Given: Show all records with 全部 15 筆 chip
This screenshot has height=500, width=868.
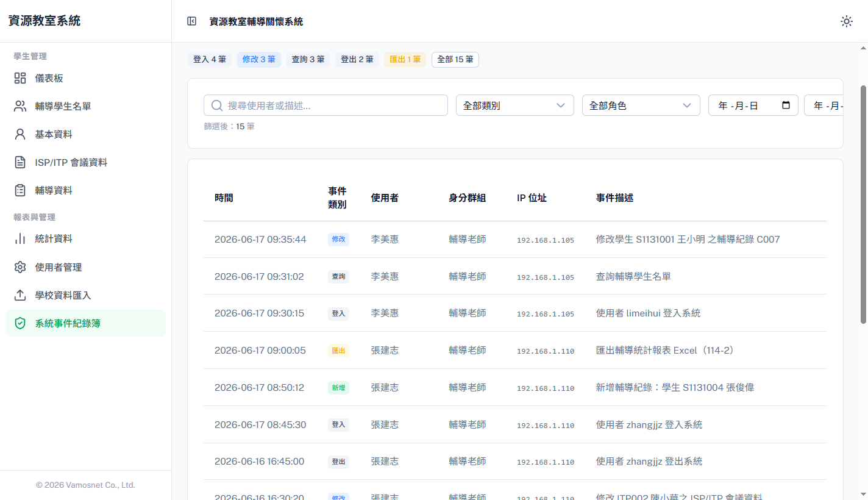Looking at the screenshot, I should pos(455,60).
